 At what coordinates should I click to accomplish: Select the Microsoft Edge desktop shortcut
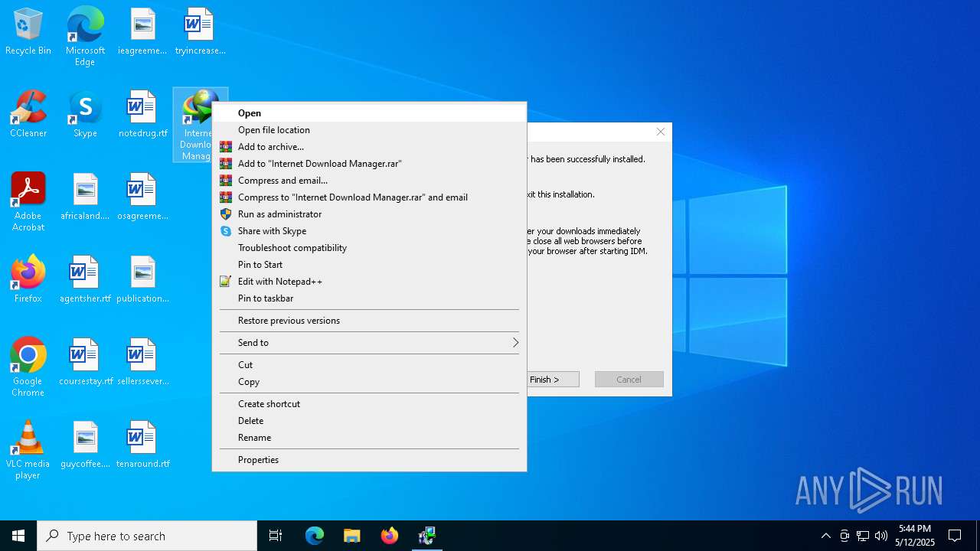(85, 37)
